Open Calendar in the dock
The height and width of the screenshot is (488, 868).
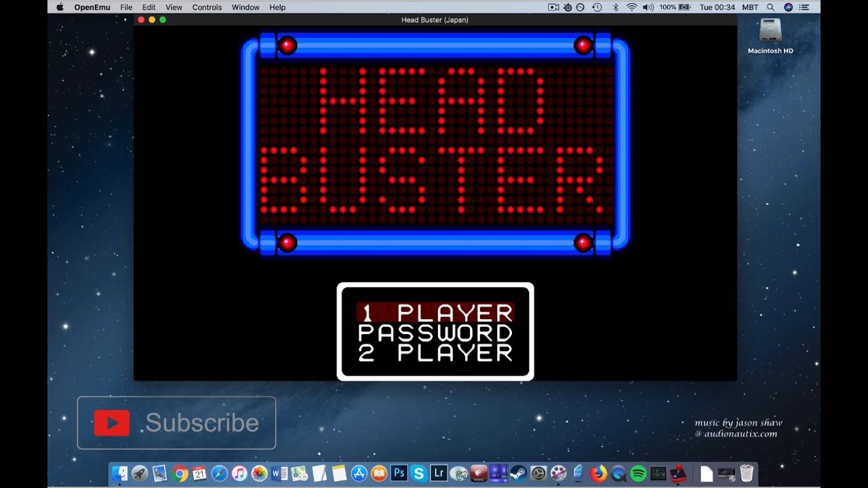point(199,474)
